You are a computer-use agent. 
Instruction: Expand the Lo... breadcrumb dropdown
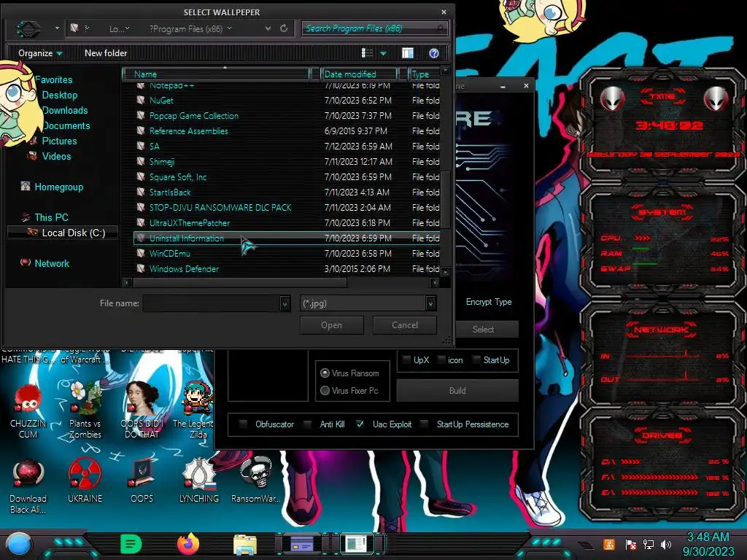point(127,28)
